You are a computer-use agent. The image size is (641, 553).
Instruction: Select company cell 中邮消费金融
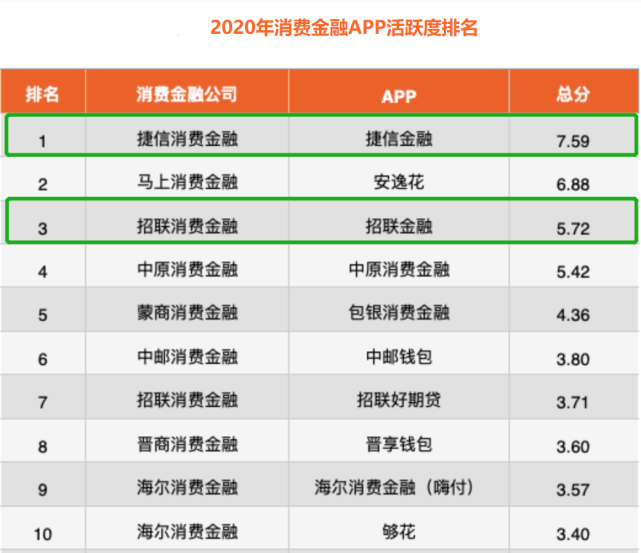pyautogui.click(x=187, y=357)
